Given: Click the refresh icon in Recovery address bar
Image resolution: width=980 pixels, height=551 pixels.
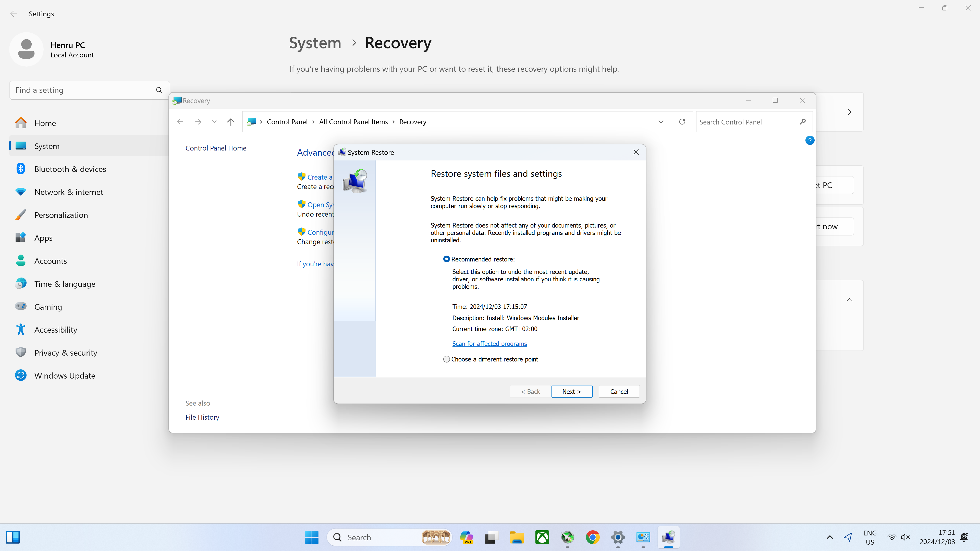Looking at the screenshot, I should click(x=682, y=122).
